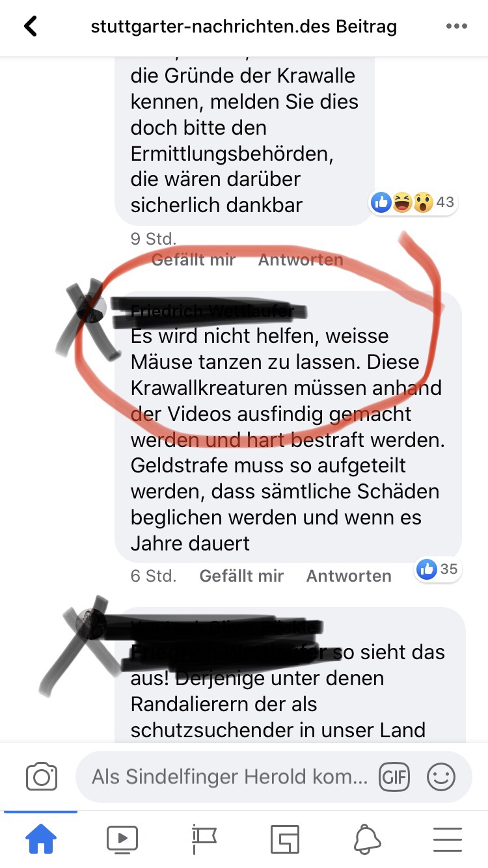Open the camera icon in comment bar
488x868 pixels.
(42, 777)
